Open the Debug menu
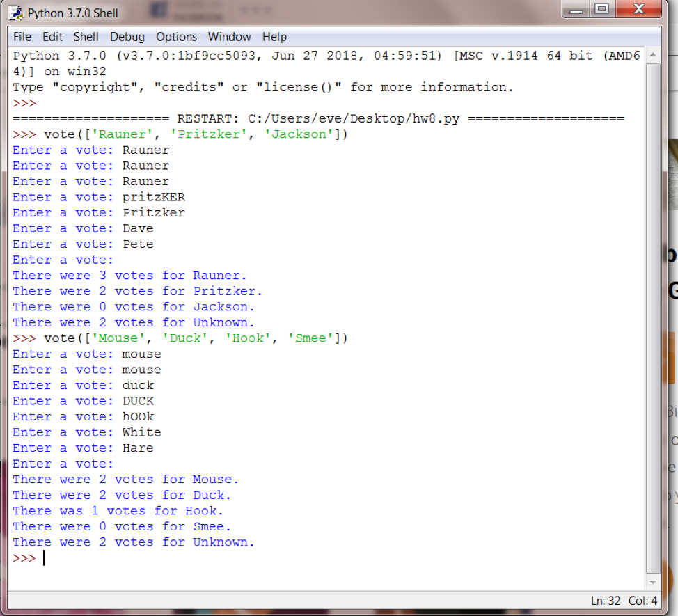The width and height of the screenshot is (678, 616). 127,37
